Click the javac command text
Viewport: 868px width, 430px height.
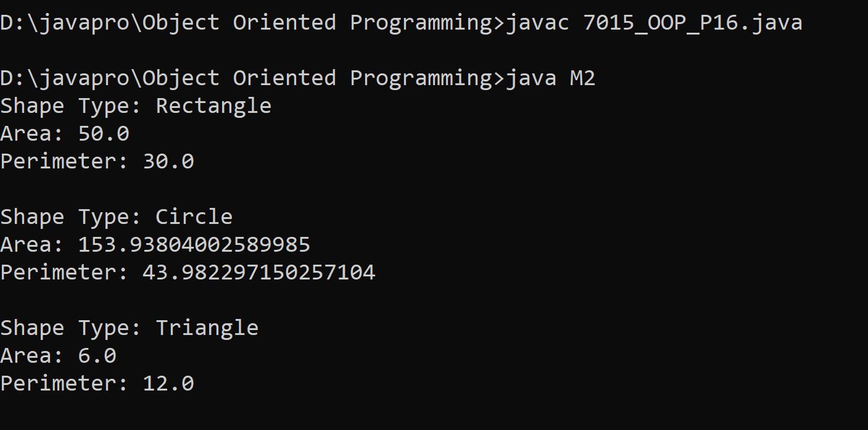coord(537,23)
